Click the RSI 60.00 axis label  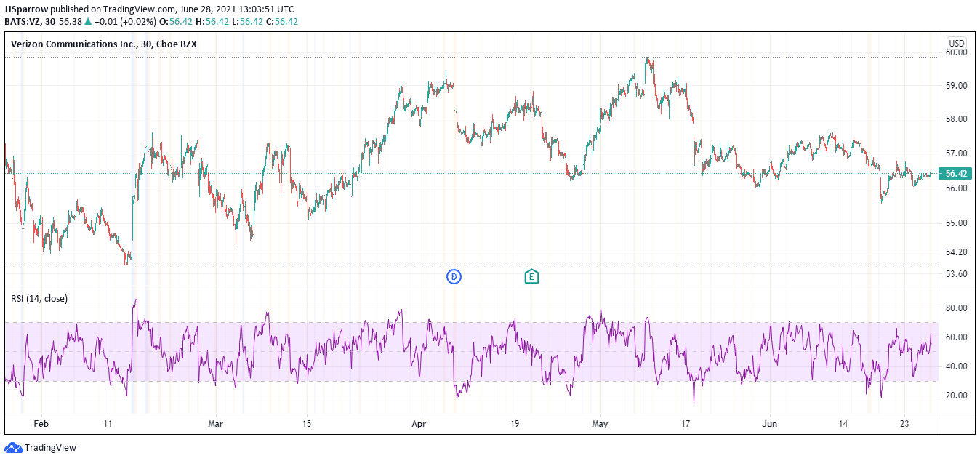(956, 337)
